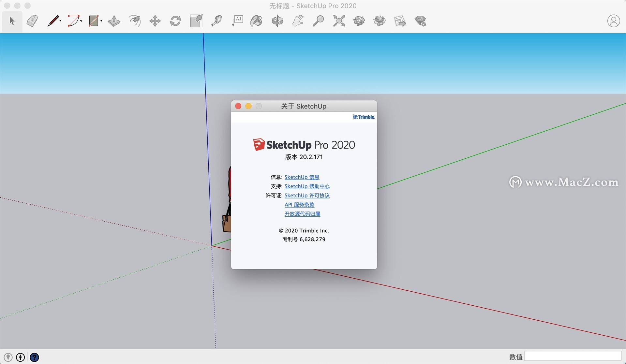Open the Instructor help question icon
Image resolution: width=626 pixels, height=364 pixels.
tap(34, 357)
